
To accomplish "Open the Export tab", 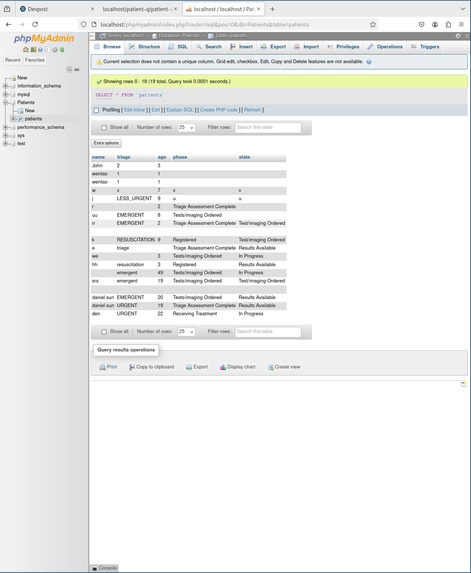I will point(273,47).
